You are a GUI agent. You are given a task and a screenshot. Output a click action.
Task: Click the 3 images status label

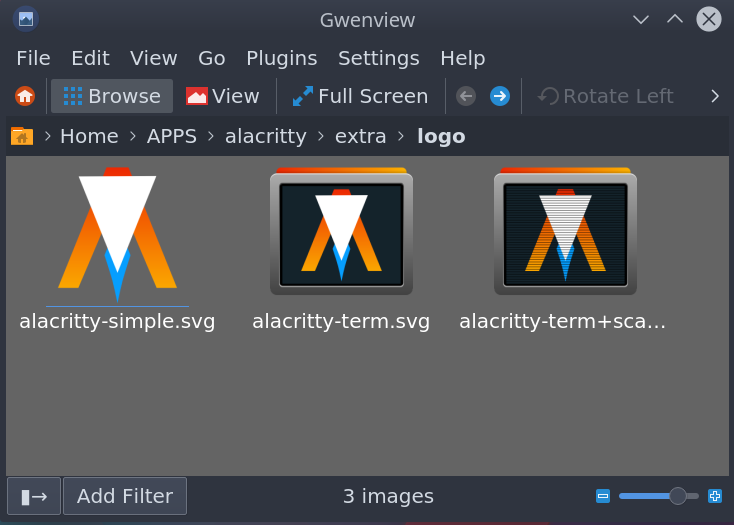point(389,496)
